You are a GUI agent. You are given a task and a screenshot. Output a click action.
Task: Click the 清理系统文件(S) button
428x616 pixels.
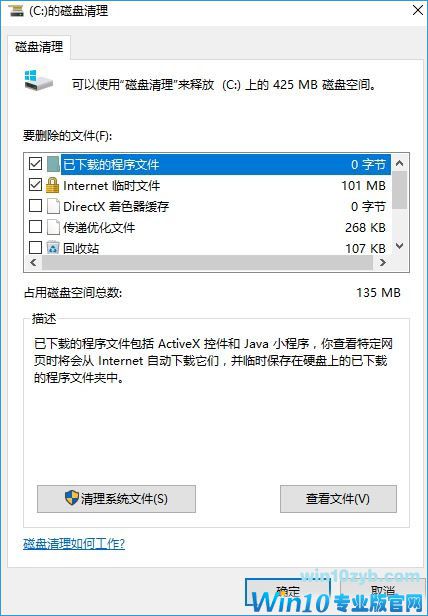click(116, 499)
